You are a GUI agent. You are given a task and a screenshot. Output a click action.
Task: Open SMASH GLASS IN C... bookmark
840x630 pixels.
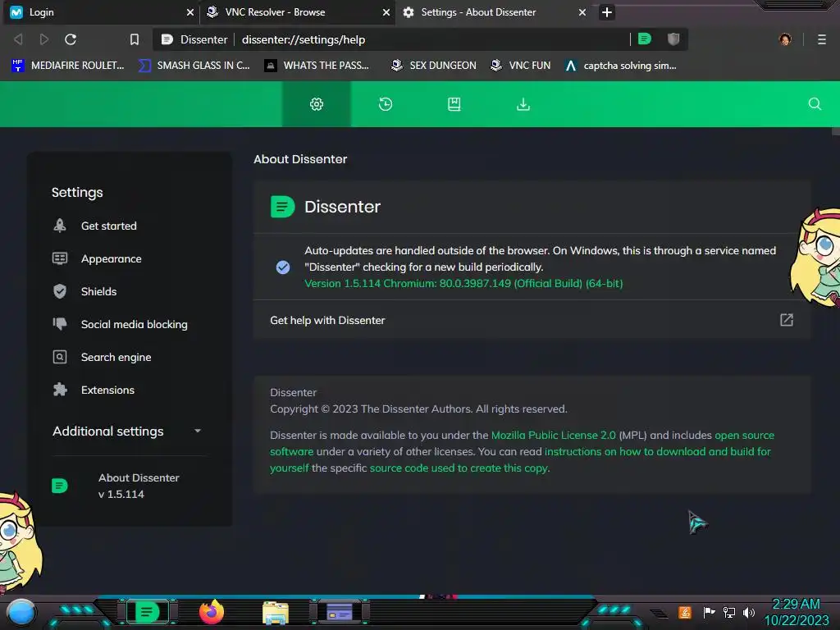click(194, 66)
